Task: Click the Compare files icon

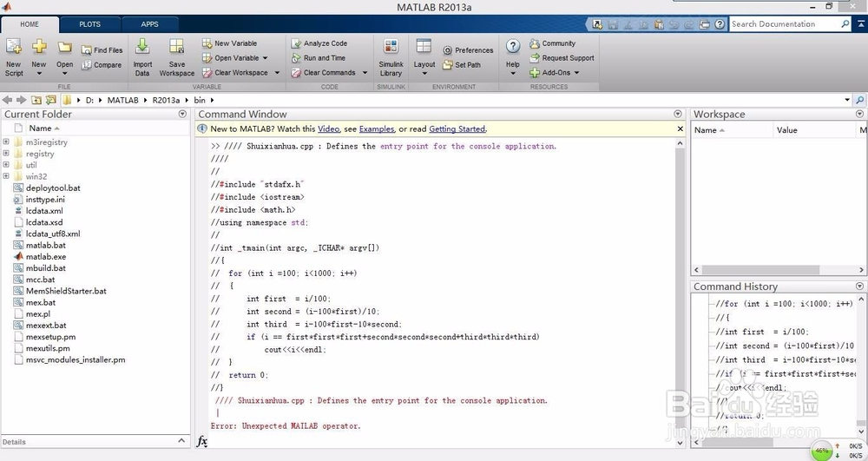Action: (86, 65)
